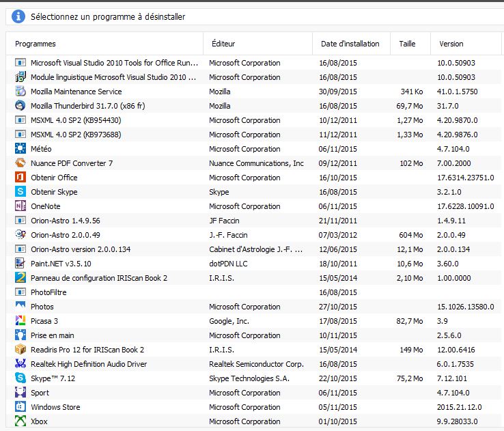Click the Paint.NET icon
This screenshot has width=504, height=431.
tap(20, 263)
